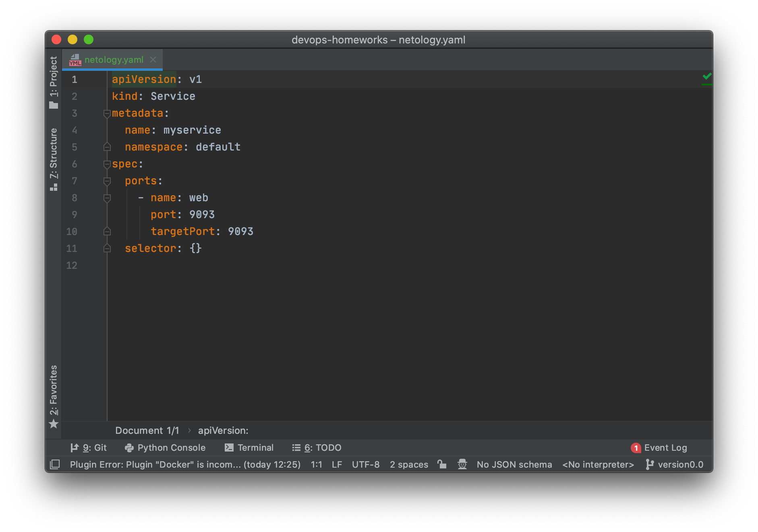Collapse the ports block fold marker
This screenshot has height=532, width=758.
click(x=107, y=181)
